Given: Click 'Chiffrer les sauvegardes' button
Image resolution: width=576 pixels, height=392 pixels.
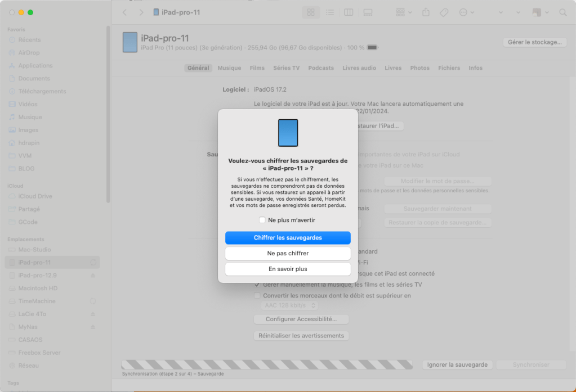Looking at the screenshot, I should tap(288, 238).
